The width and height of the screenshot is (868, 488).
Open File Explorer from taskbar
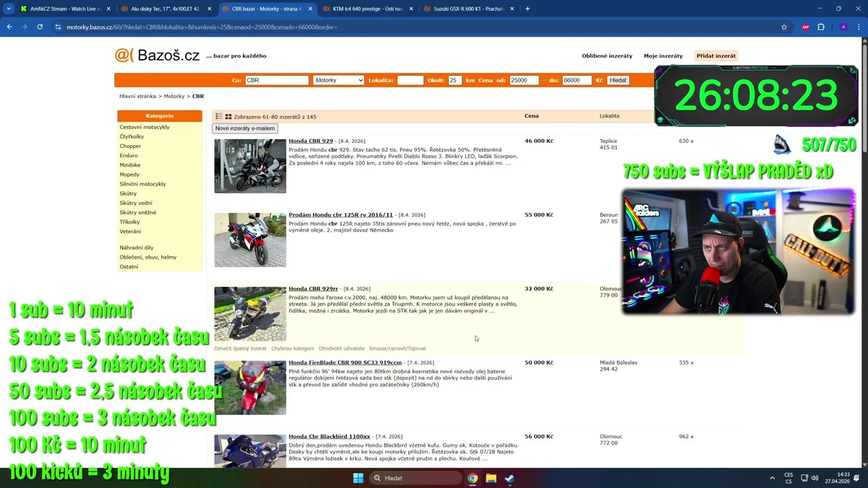(491, 478)
